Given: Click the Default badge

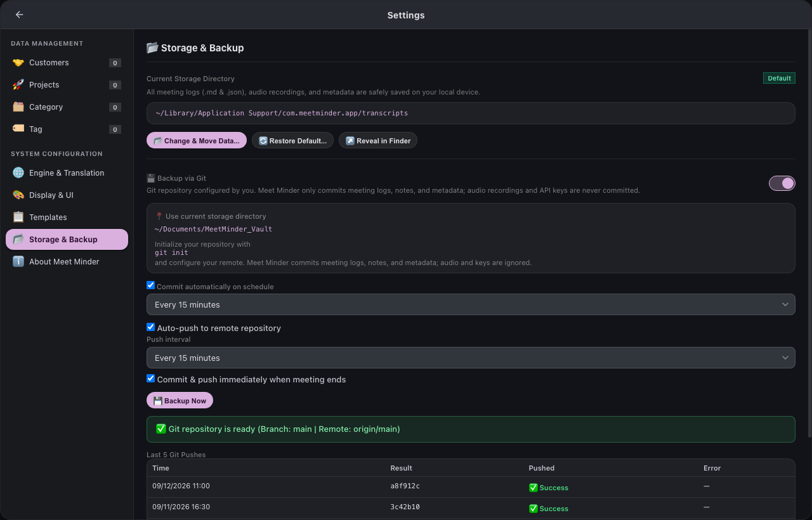Looking at the screenshot, I should click(x=779, y=78).
